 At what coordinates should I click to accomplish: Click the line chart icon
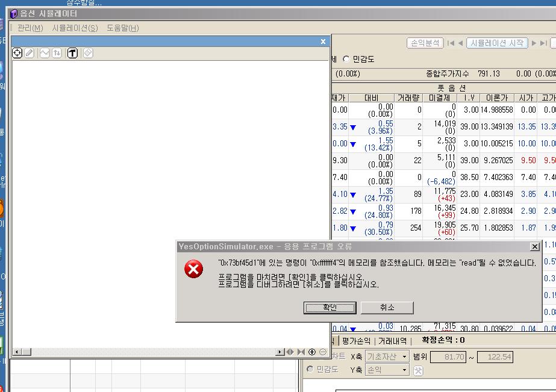click(x=45, y=53)
